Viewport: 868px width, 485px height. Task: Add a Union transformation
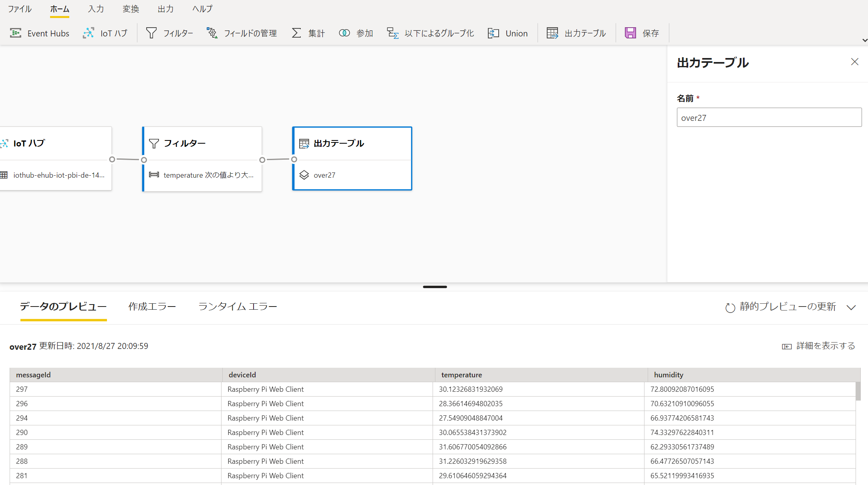coord(508,33)
